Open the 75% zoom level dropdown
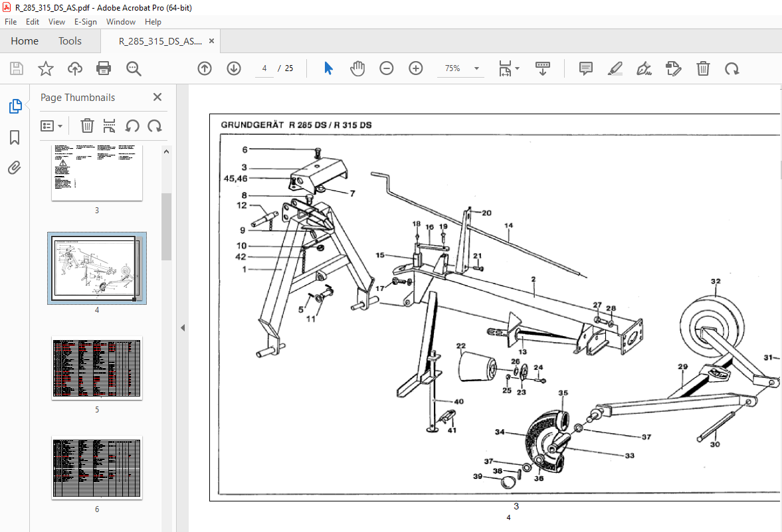 (x=476, y=68)
